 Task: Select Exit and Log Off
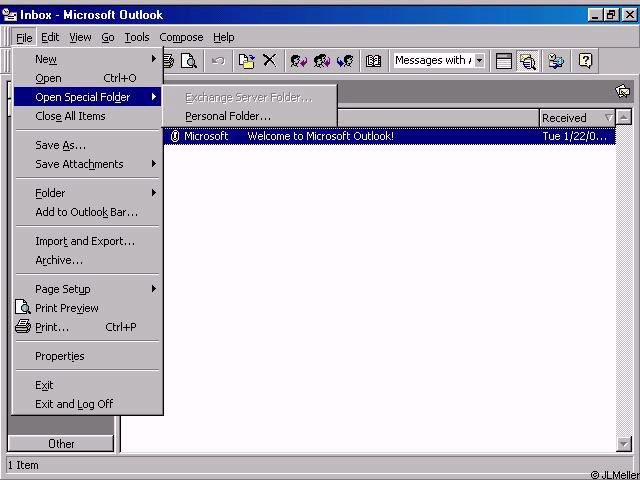[x=88, y=404]
